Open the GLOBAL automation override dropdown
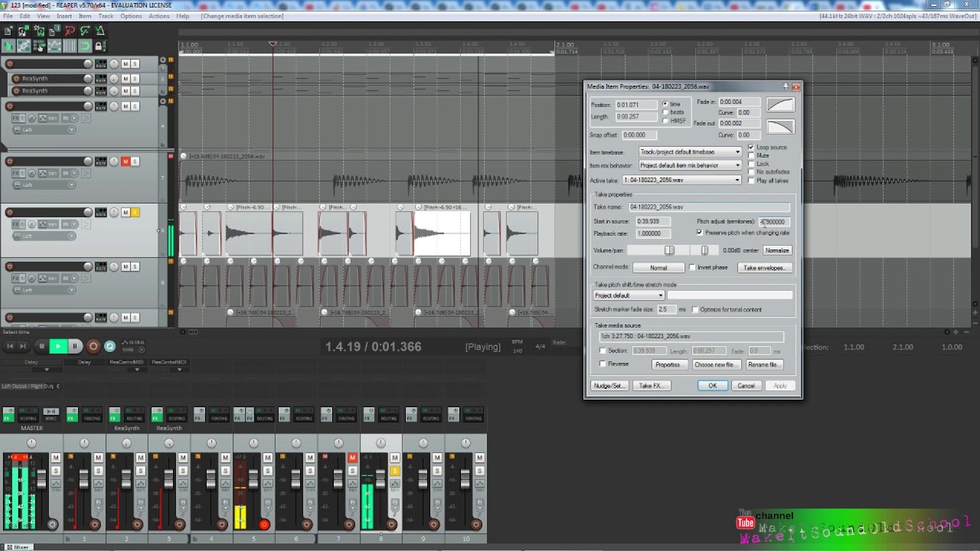This screenshot has width=980, height=551. click(x=133, y=346)
